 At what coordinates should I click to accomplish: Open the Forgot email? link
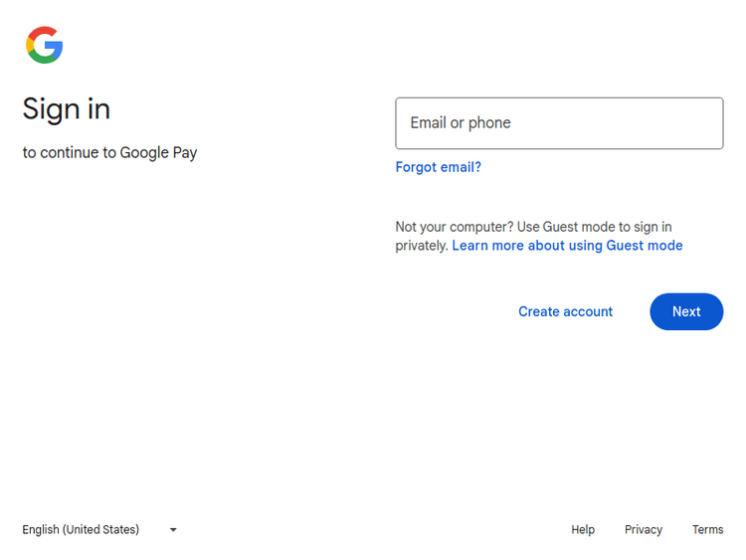pos(438,167)
